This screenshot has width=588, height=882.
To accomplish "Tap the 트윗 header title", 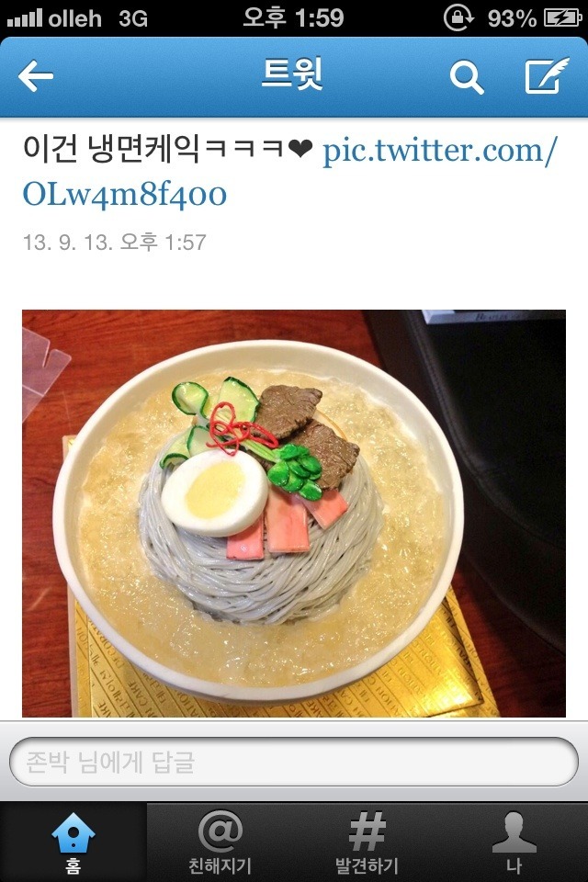I will click(x=292, y=73).
